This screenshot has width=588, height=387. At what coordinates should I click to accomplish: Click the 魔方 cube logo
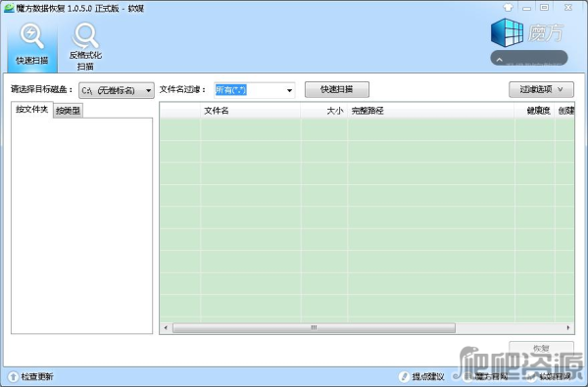(507, 32)
